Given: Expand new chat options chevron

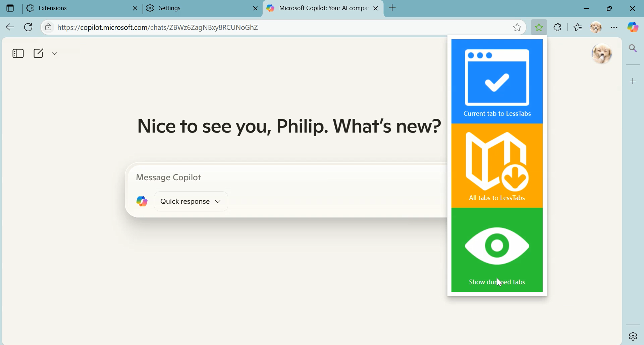Looking at the screenshot, I should pyautogui.click(x=55, y=54).
